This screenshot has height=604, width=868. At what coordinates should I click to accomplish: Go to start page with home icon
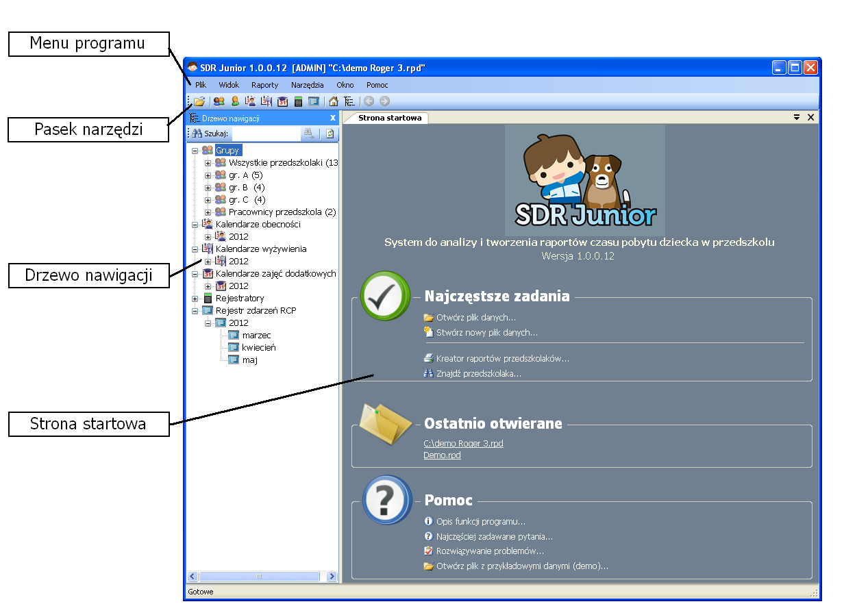click(x=334, y=101)
